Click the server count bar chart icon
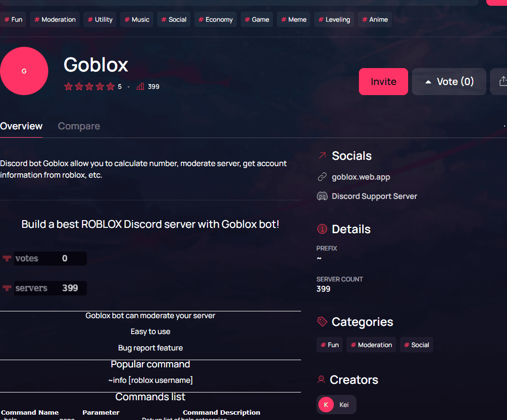Viewport: 507px width, 420px height. (140, 86)
